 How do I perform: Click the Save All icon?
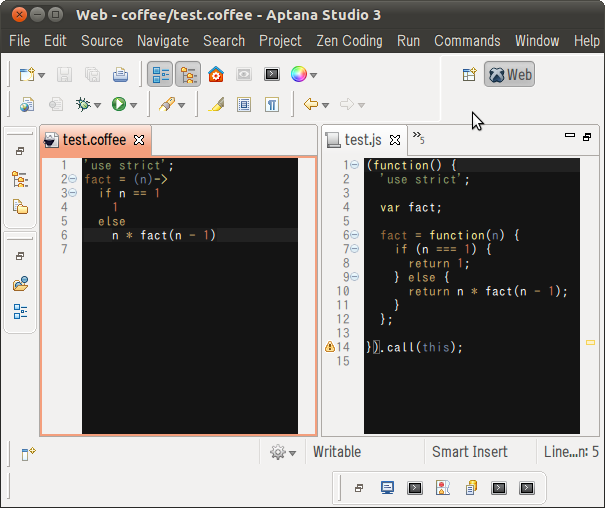(93, 74)
